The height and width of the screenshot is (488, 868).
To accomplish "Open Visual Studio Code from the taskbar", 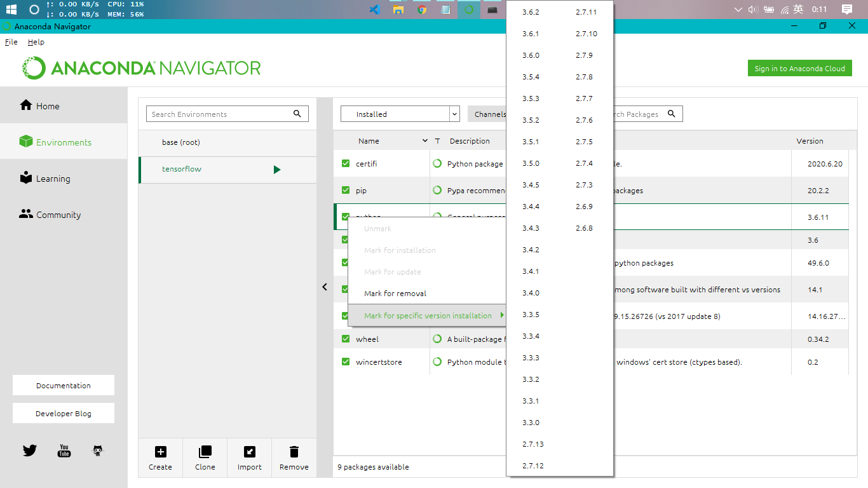I will click(x=375, y=10).
